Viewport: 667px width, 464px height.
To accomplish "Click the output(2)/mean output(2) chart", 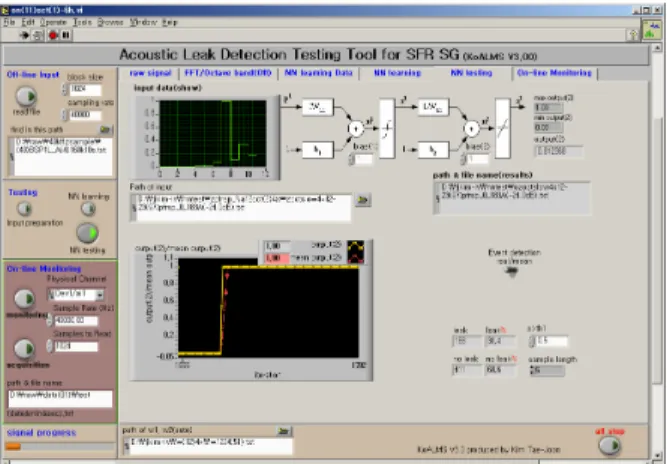I will tap(268, 308).
